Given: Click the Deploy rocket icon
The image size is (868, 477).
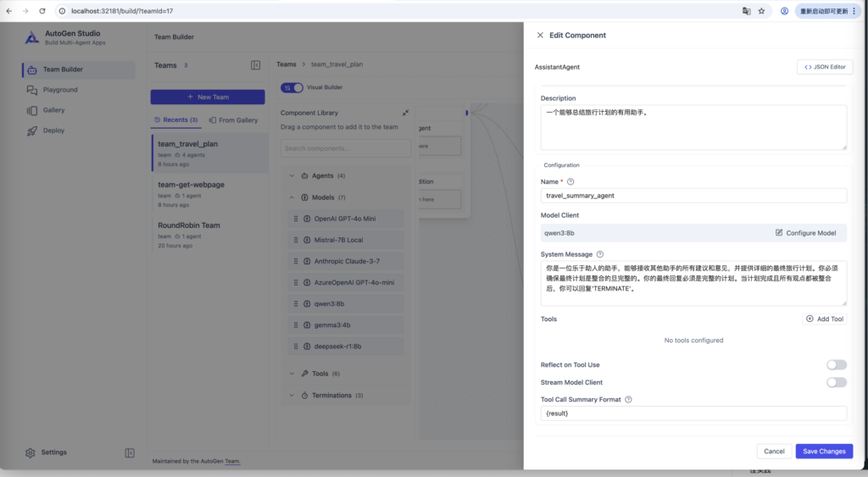Looking at the screenshot, I should 32,131.
